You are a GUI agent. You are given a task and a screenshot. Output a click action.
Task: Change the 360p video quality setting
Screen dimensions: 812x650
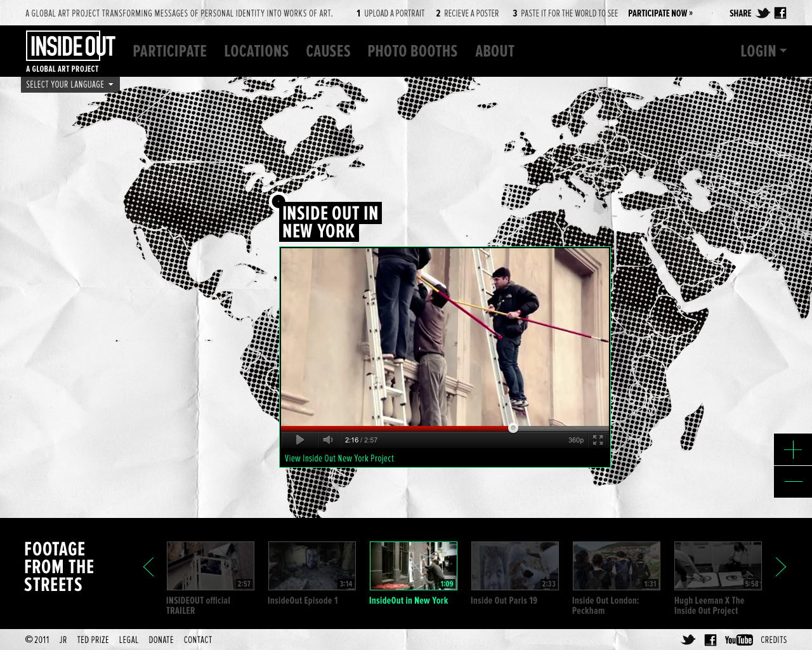[x=576, y=440]
